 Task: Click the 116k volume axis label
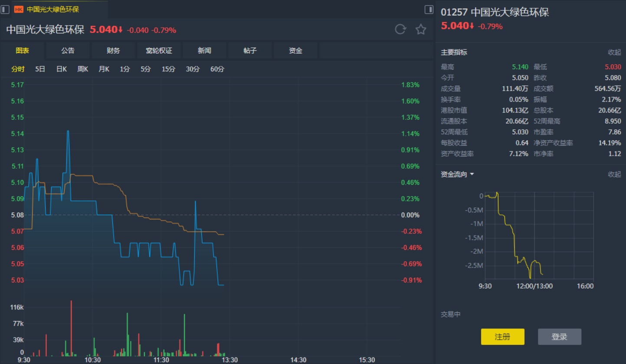17,307
